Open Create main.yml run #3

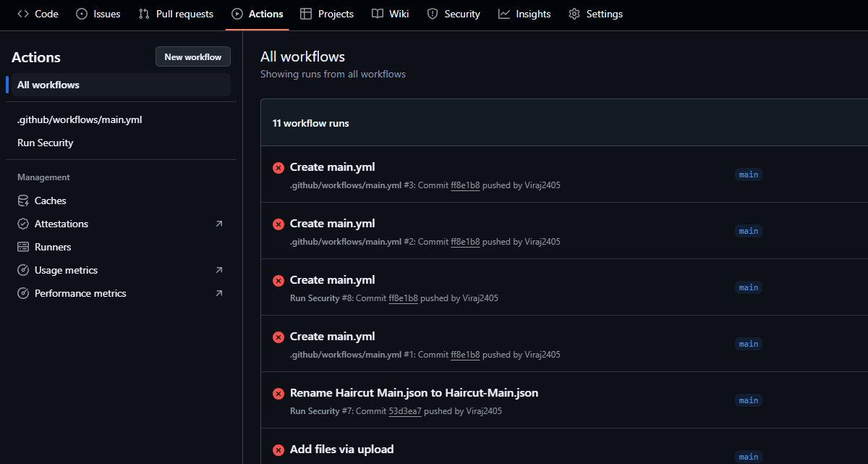click(332, 166)
